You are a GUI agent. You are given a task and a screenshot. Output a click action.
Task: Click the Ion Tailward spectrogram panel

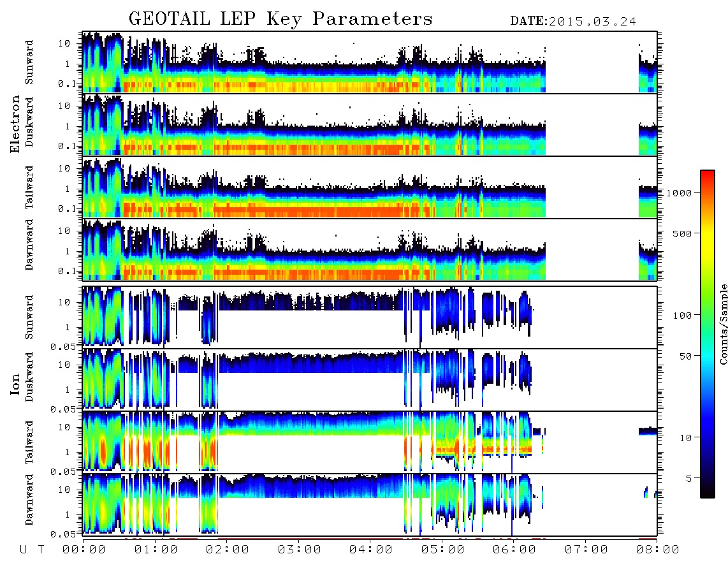coord(370,442)
